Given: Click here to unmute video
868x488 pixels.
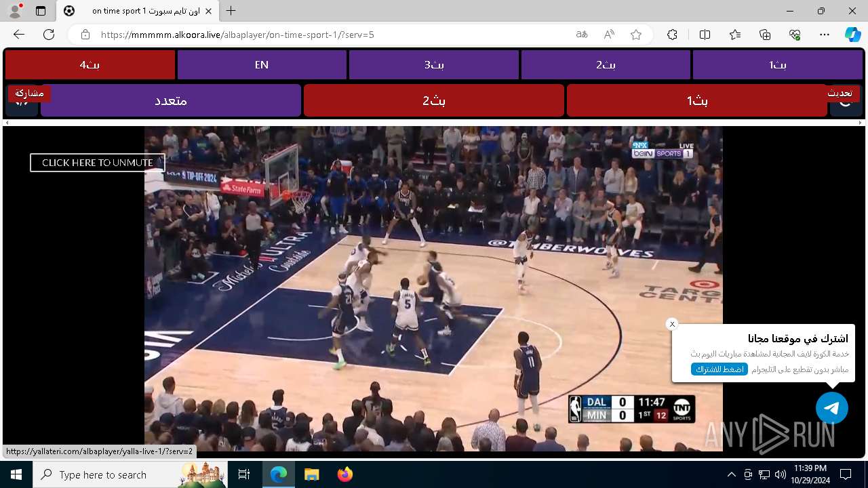Looking at the screenshot, I should point(97,163).
